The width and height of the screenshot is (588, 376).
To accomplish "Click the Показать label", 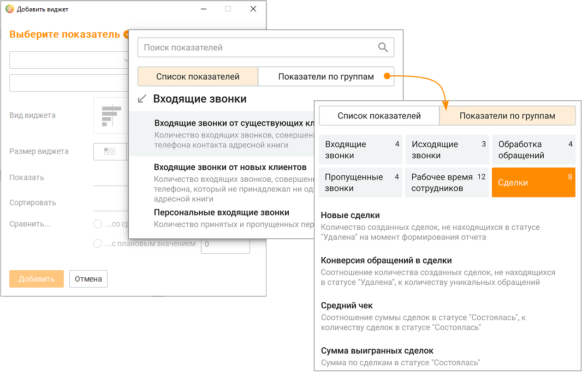I will (27, 178).
